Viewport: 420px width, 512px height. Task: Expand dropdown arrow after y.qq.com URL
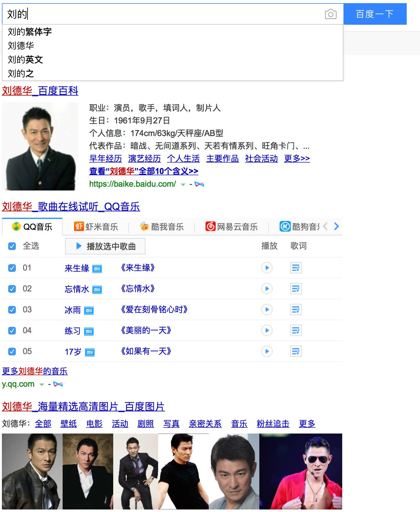(x=41, y=385)
